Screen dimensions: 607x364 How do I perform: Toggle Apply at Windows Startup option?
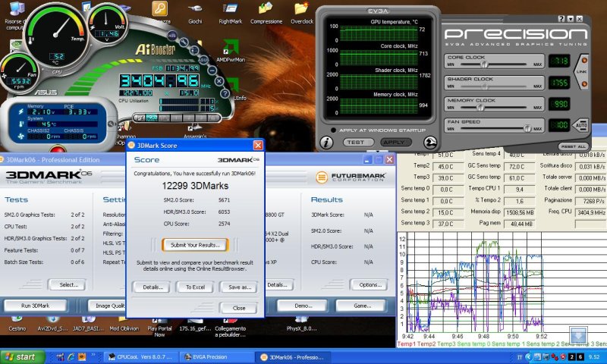(333, 130)
